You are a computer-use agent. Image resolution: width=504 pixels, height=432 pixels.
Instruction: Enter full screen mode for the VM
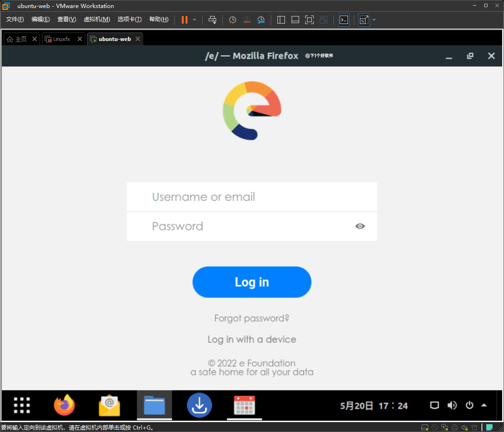click(309, 20)
